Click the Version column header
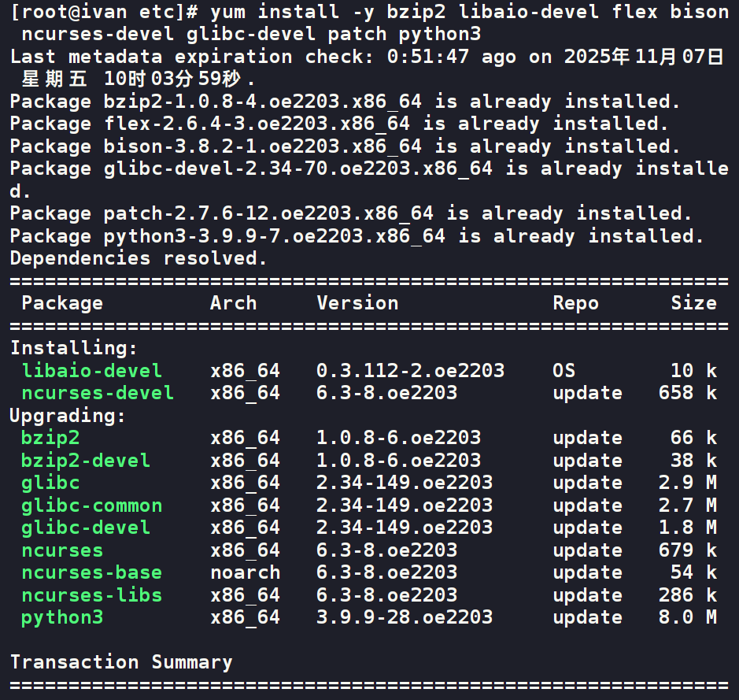739x700 pixels. point(358,303)
